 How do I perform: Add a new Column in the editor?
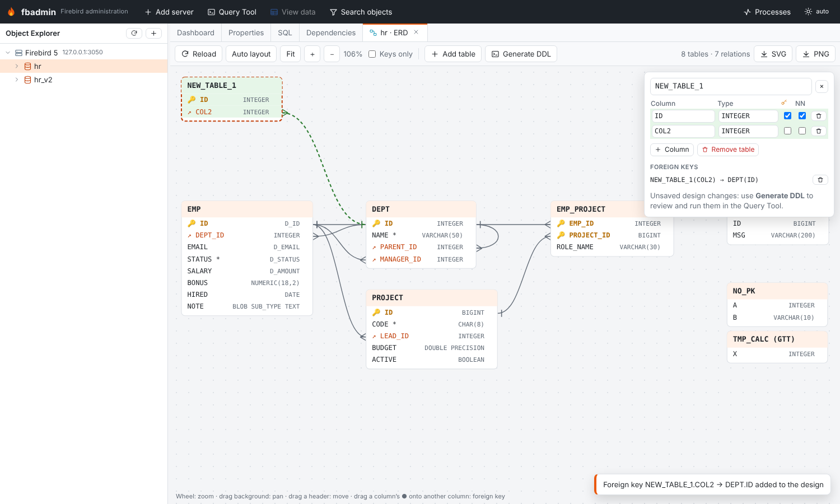672,150
